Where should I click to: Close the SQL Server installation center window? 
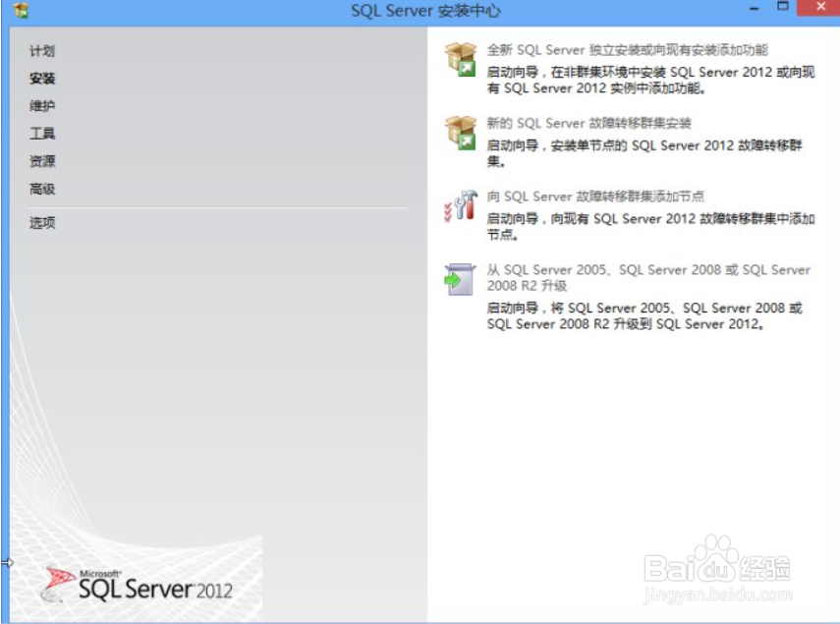[820, 8]
